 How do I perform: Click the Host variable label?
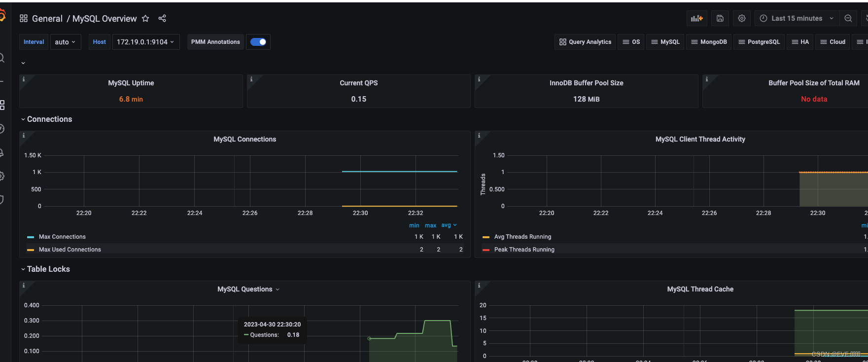pos(100,42)
